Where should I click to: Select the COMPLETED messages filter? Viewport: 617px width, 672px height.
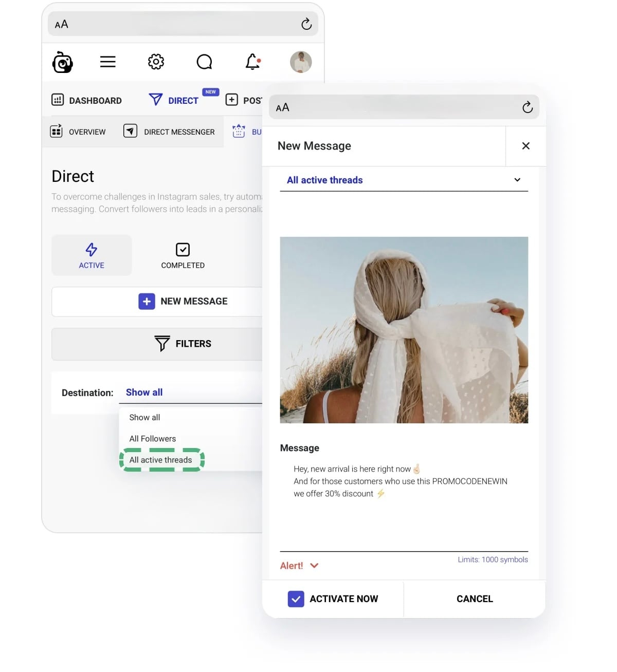(x=183, y=255)
